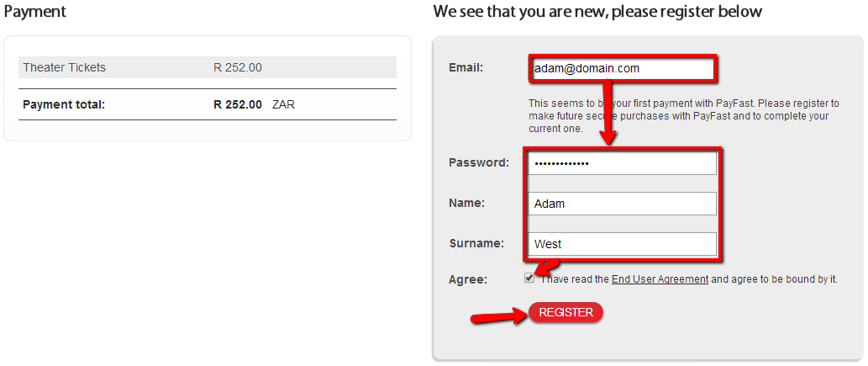Click the Theater Tickets line item
Viewport: 868px width, 366px height.
pos(208,67)
